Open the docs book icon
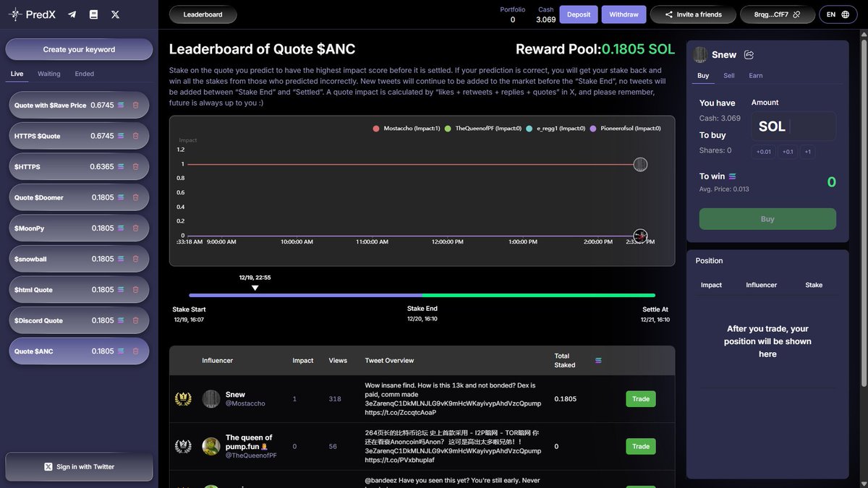 click(93, 14)
